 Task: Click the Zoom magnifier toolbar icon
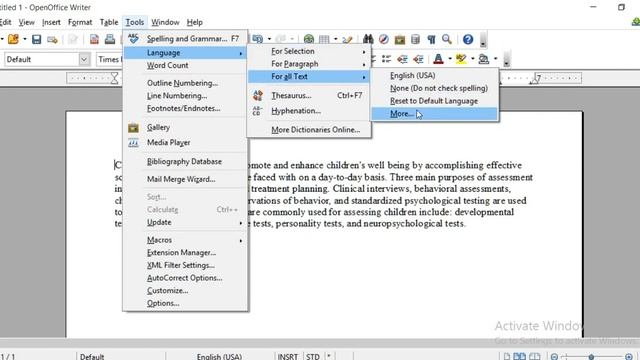(x=447, y=39)
